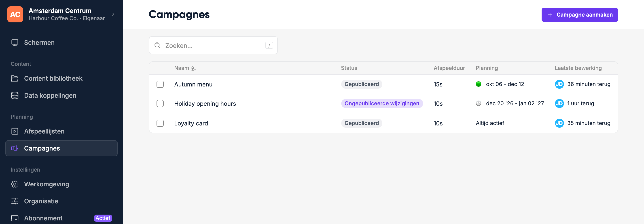Click Campagne aanmaken button
Viewport: 644px width, 224px height.
580,15
